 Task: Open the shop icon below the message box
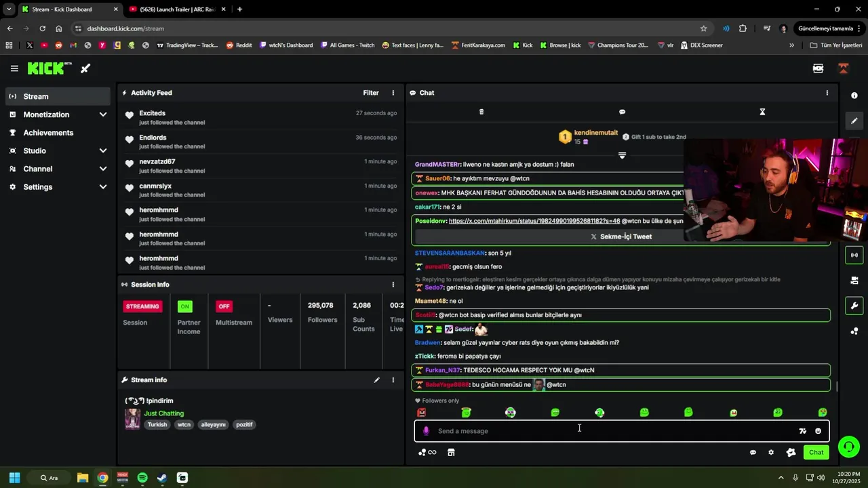(x=451, y=452)
